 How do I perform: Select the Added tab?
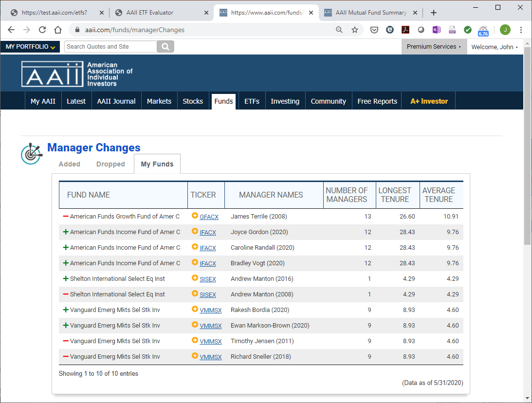(70, 164)
